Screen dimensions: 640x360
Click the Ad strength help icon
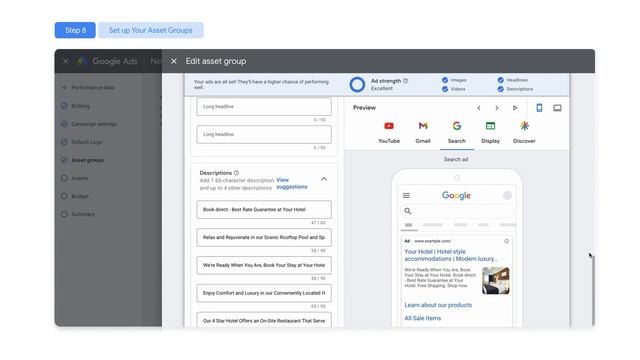click(405, 81)
